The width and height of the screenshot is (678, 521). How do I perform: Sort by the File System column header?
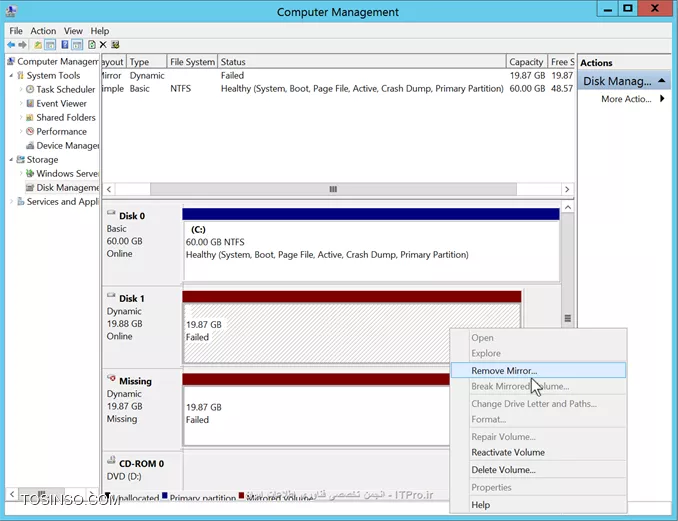point(192,62)
